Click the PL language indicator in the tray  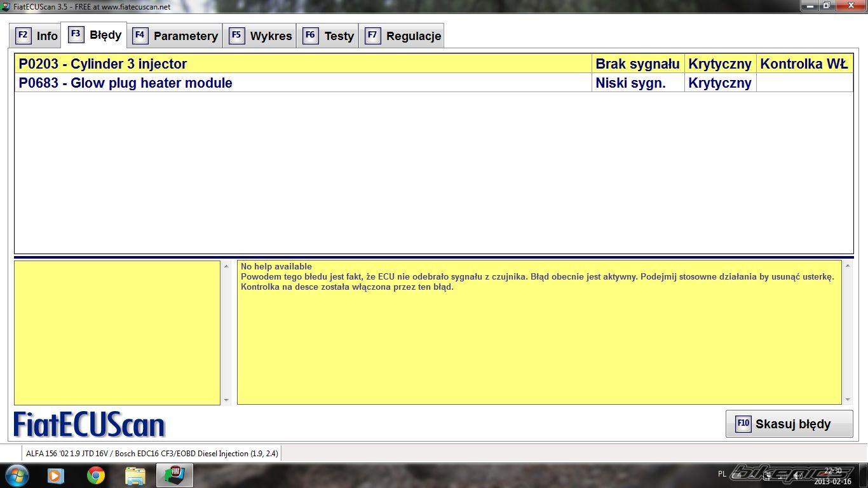[x=722, y=474]
